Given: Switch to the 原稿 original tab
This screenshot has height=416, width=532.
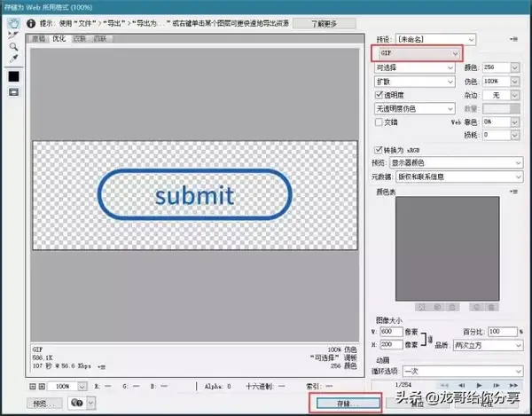Looking at the screenshot, I should click(39, 39).
